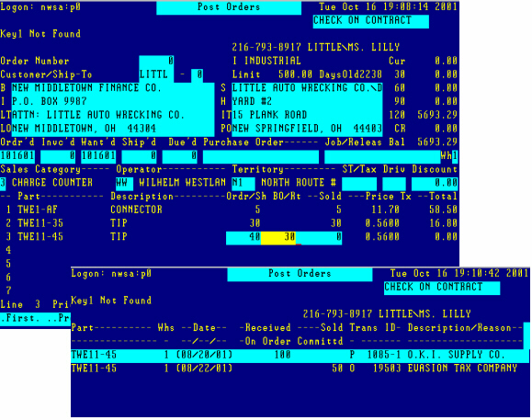Click the Ship-To number field
This screenshot has width=532, height=420.
[x=198, y=75]
